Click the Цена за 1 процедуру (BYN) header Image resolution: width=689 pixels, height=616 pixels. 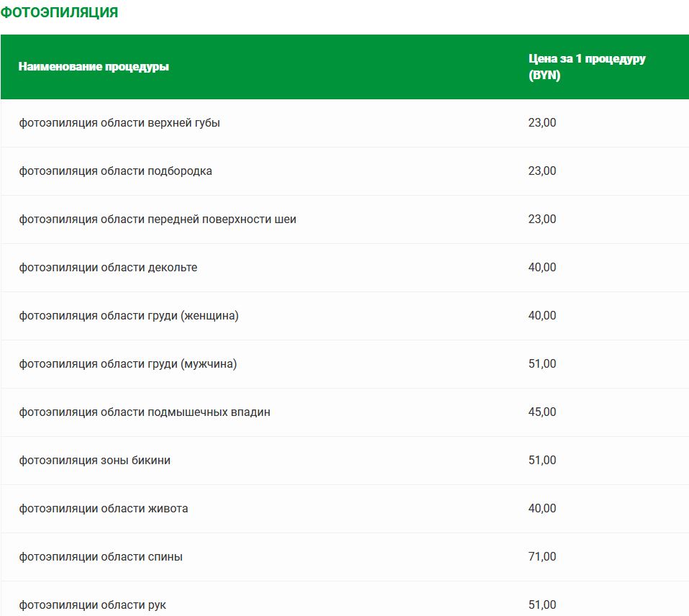click(x=586, y=67)
